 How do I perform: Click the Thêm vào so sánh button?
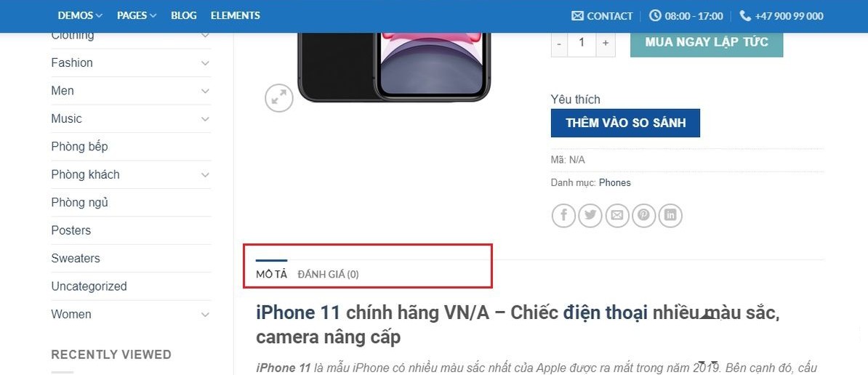pyautogui.click(x=625, y=123)
